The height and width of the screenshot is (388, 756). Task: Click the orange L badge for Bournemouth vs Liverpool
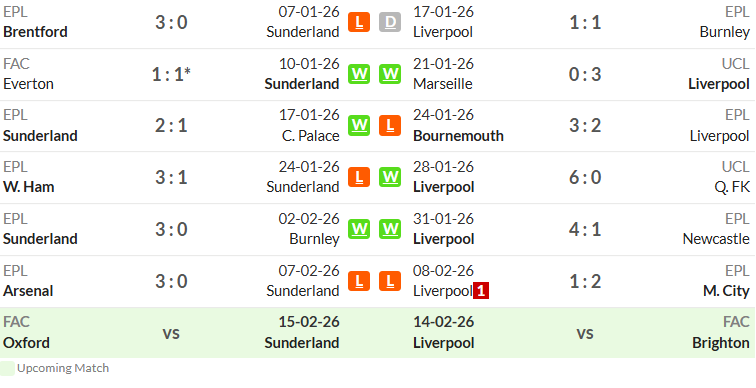390,126
